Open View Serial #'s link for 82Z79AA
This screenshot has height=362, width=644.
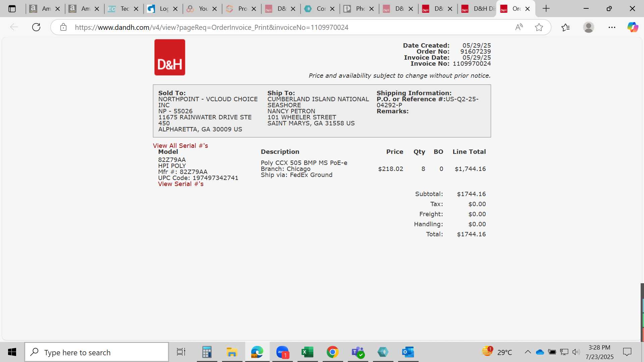coord(181,184)
